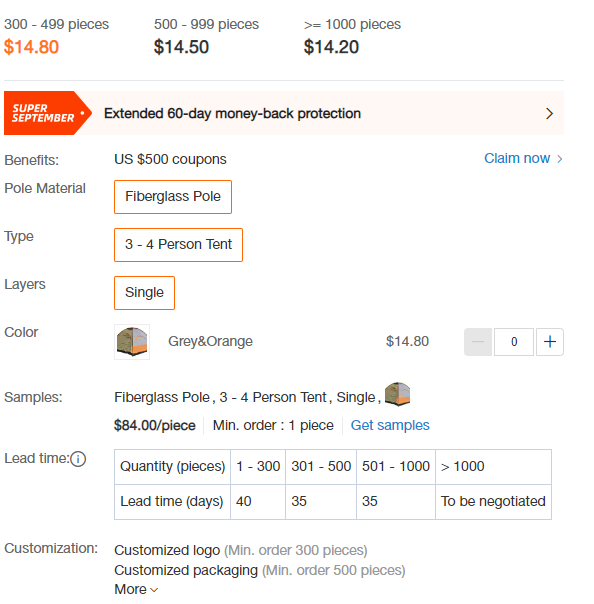
Task: Click the quantity input field
Action: [514, 342]
